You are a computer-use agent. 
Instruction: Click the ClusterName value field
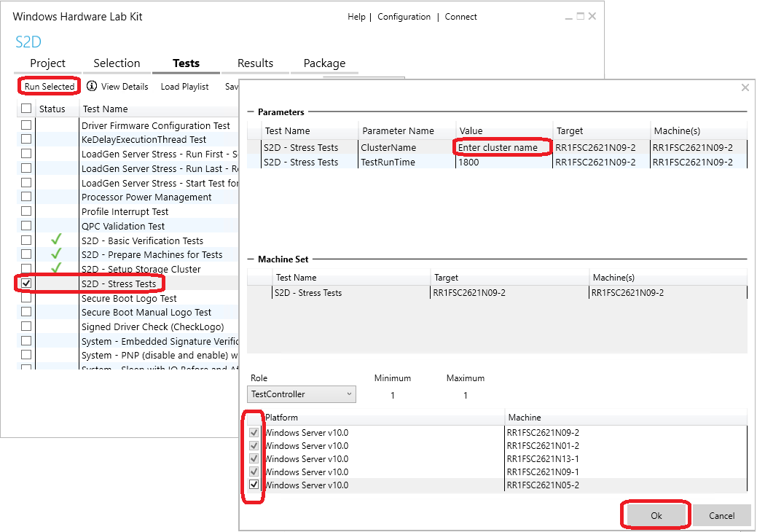coord(503,147)
